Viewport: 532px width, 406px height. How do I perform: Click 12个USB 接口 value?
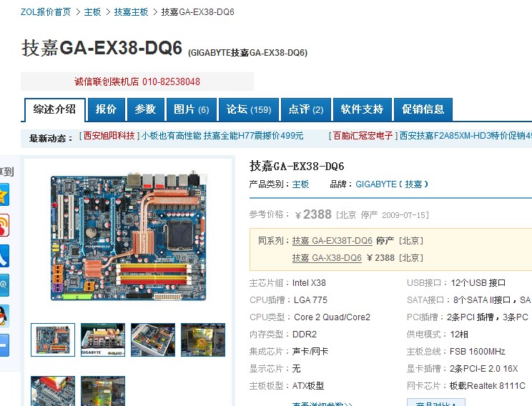(x=478, y=283)
